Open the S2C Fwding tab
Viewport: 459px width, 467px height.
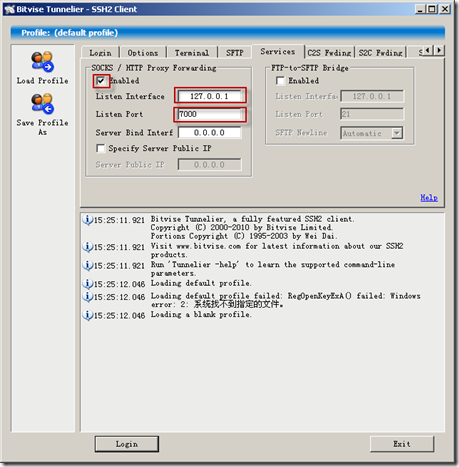point(380,53)
